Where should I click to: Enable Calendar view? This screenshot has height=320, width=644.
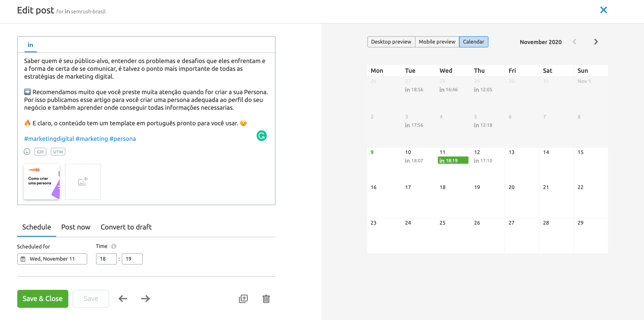474,42
